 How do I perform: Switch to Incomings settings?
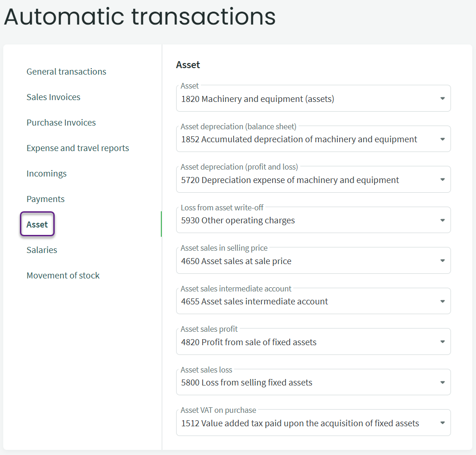(x=46, y=174)
